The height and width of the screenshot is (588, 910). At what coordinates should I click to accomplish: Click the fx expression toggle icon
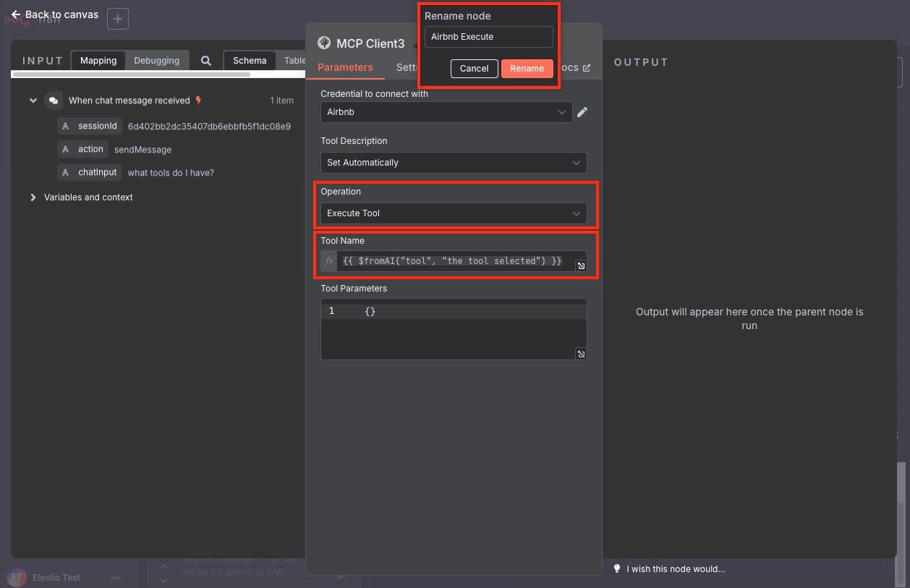329,261
